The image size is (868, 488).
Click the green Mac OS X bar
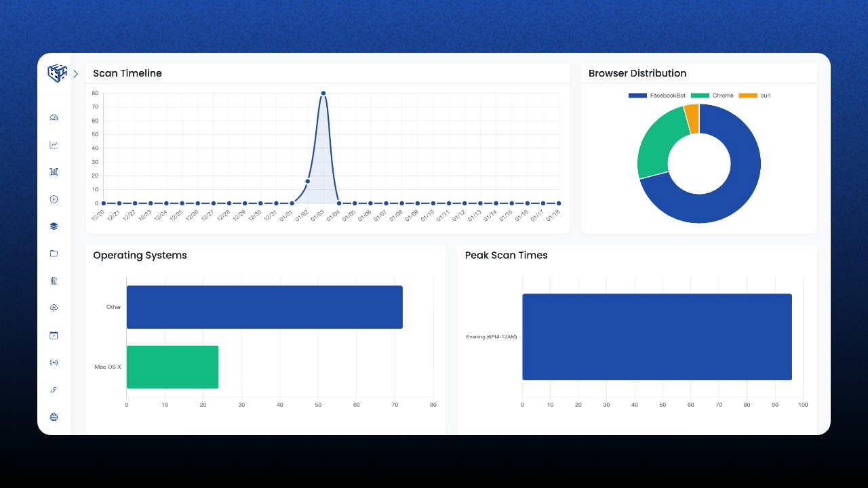[x=172, y=367]
